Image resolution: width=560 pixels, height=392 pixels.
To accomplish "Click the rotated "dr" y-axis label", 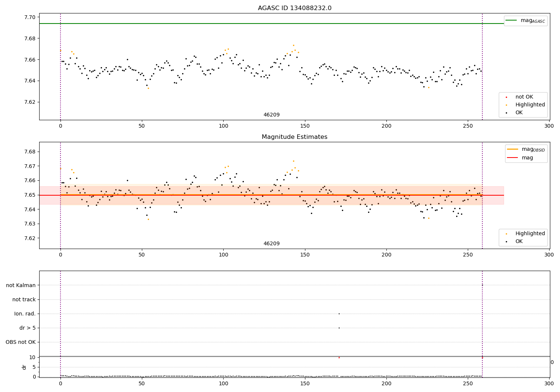I will [24, 367].
